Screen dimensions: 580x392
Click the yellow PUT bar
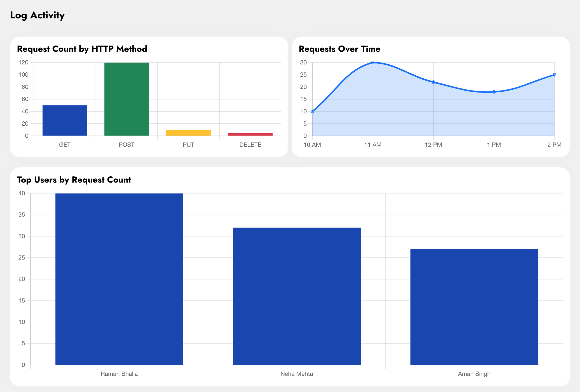pos(188,133)
